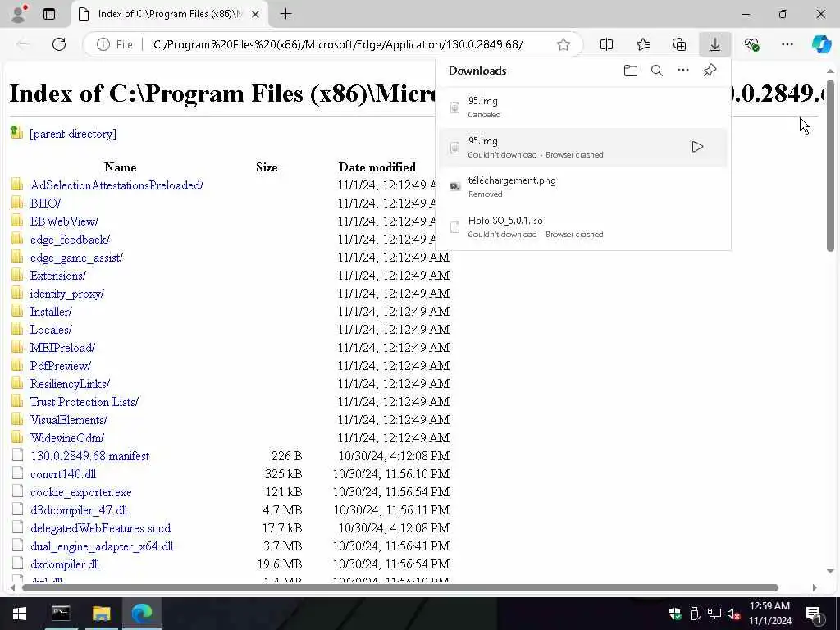Reload the page with refresh icon
Viewport: 840px width, 630px height.
point(59,44)
